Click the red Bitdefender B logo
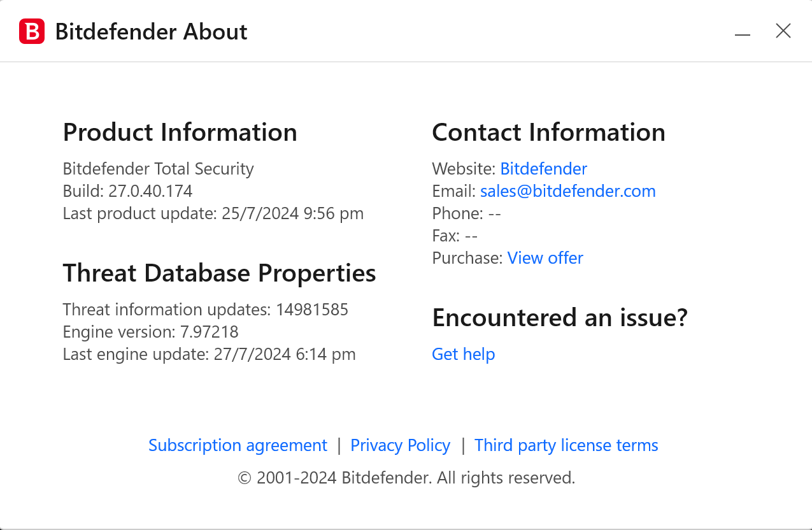The height and width of the screenshot is (530, 812). pyautogui.click(x=32, y=31)
